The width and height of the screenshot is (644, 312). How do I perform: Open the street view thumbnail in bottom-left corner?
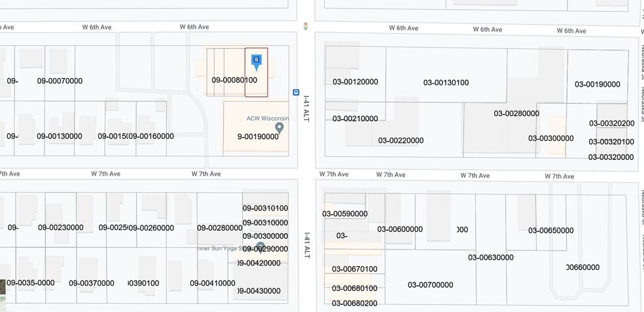coord(3,287)
